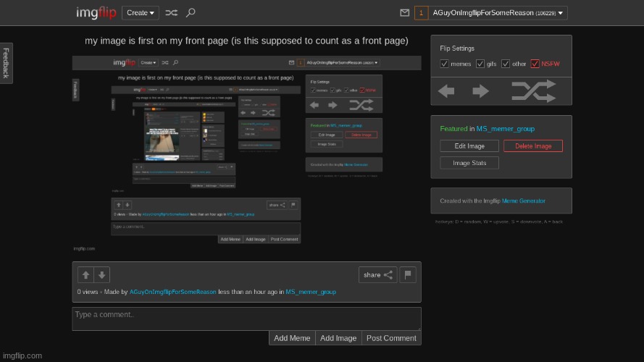The width and height of the screenshot is (644, 362).
Task: Click the imgflip logo in the header
Action: (x=96, y=13)
